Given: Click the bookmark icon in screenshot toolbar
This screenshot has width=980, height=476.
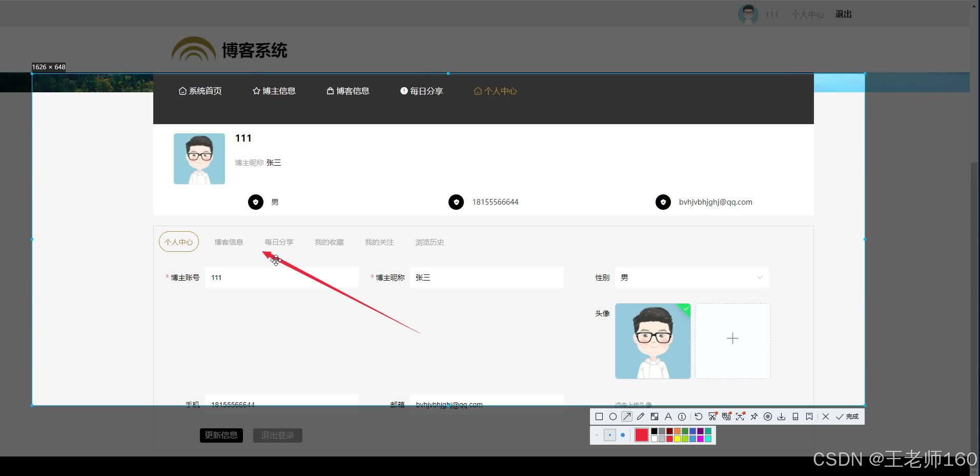Looking at the screenshot, I should click(x=809, y=417).
